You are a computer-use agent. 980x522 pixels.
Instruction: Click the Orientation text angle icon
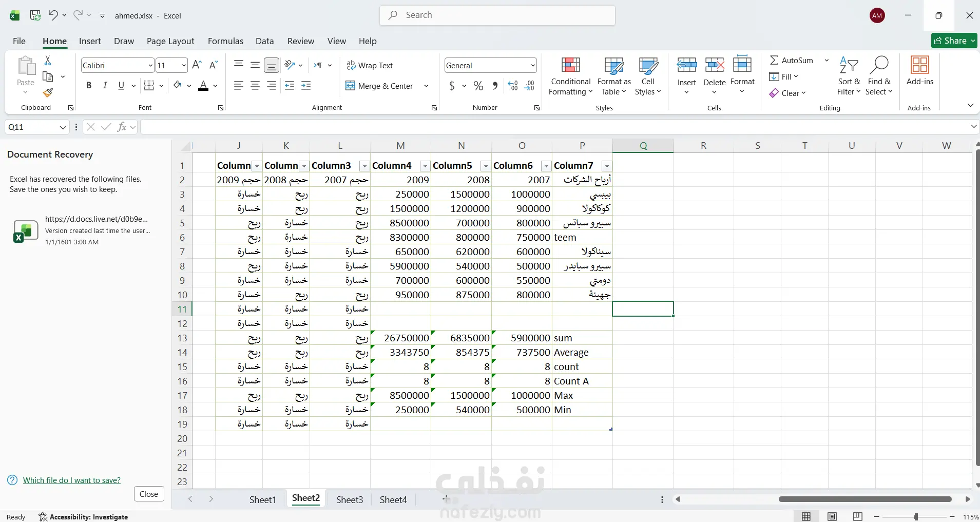[290, 65]
